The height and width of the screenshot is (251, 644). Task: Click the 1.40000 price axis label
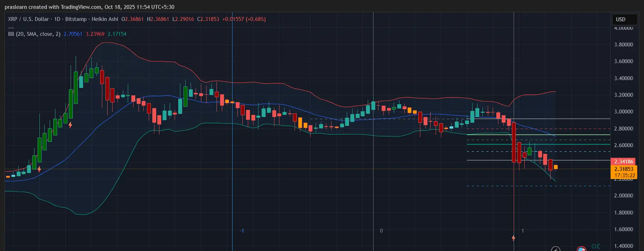coord(623,246)
